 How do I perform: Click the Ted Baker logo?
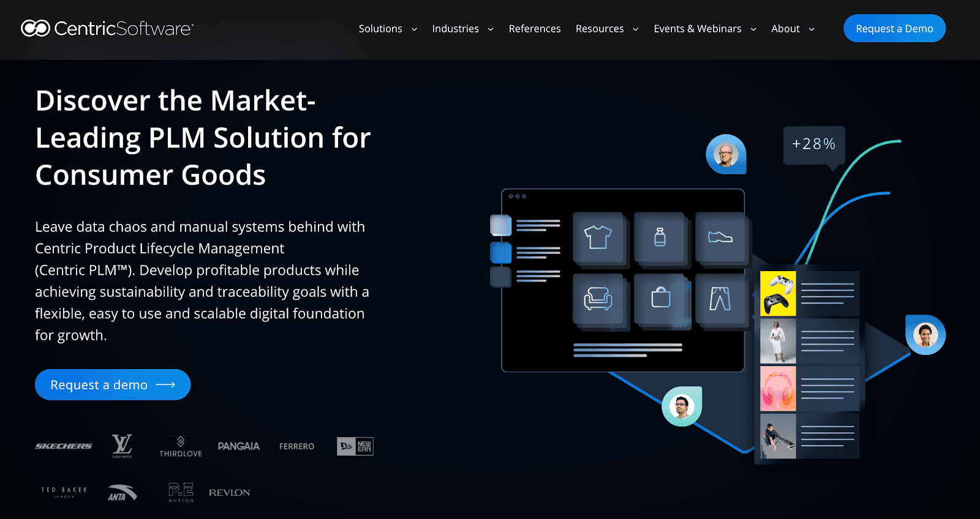64,492
